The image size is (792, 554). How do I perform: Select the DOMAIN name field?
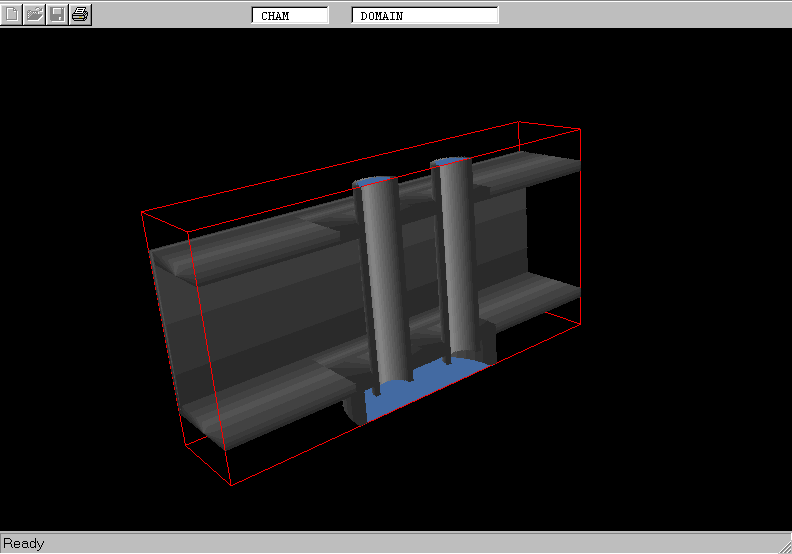pyautogui.click(x=425, y=16)
